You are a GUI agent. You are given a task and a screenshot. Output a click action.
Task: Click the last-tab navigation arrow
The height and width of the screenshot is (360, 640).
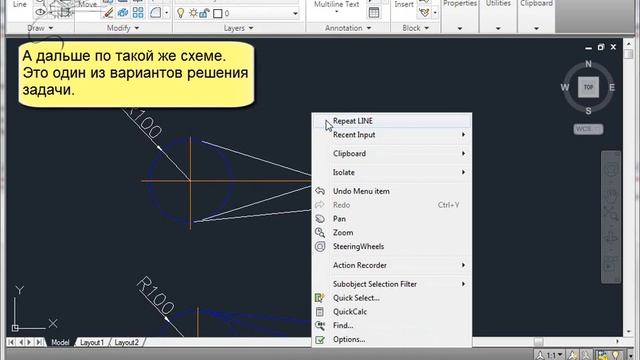tap(39, 342)
